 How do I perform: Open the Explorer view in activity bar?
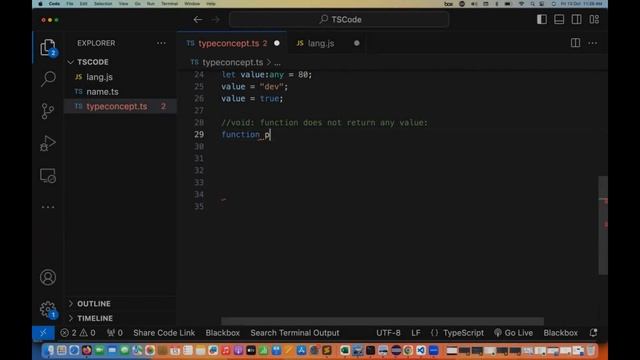48,47
